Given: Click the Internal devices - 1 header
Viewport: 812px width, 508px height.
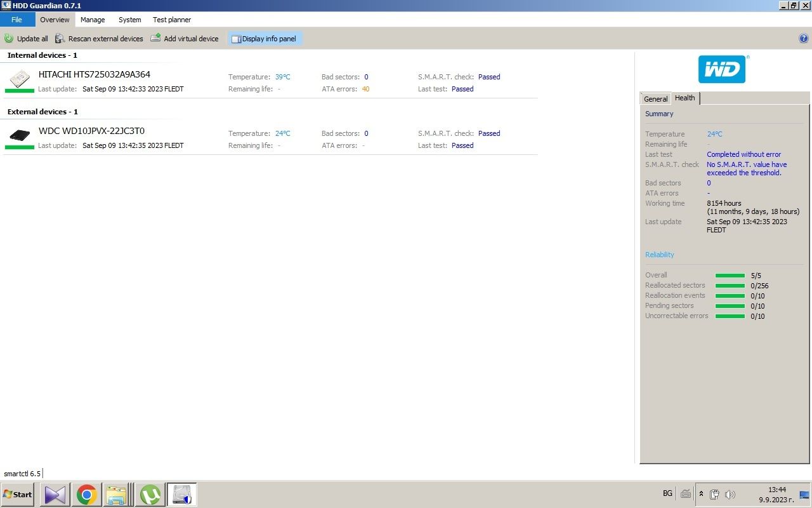Looking at the screenshot, I should pyautogui.click(x=43, y=55).
